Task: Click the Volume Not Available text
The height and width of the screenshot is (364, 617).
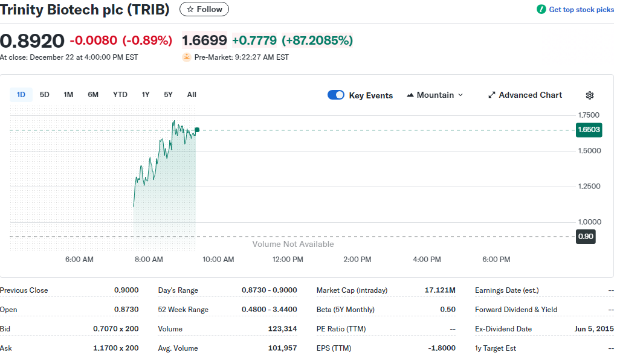Action: (x=292, y=244)
